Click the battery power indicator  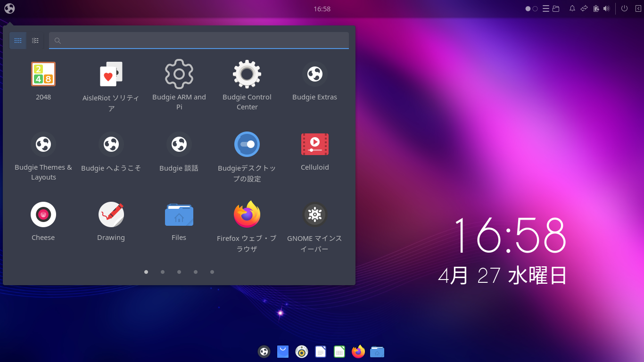596,8
